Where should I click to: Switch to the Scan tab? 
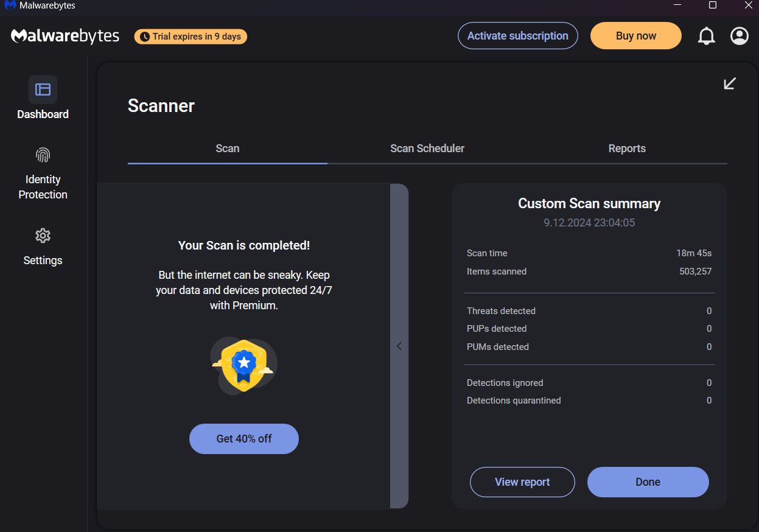pyautogui.click(x=228, y=149)
